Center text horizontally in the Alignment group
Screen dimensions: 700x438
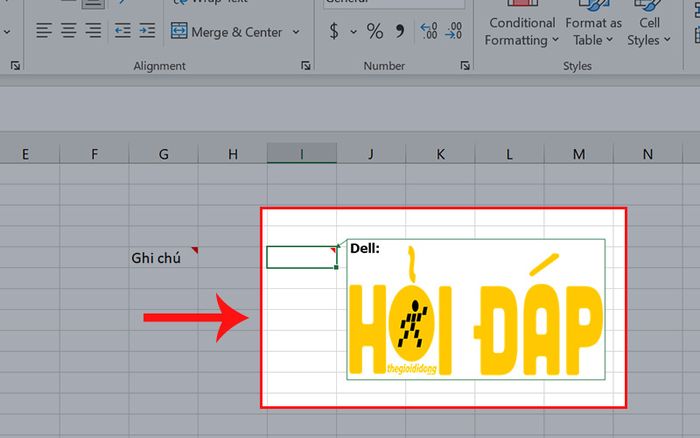point(68,31)
